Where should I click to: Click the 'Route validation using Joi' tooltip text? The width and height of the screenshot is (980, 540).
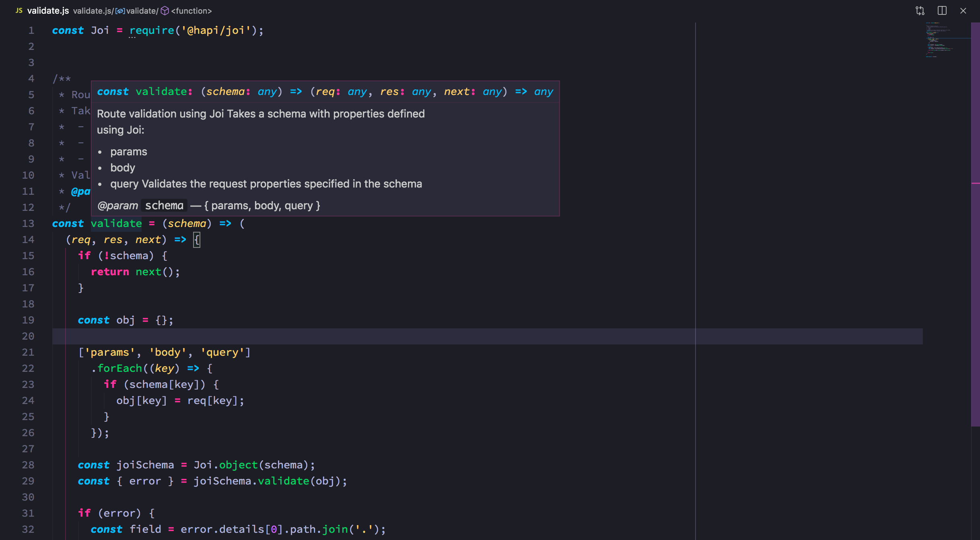[160, 114]
